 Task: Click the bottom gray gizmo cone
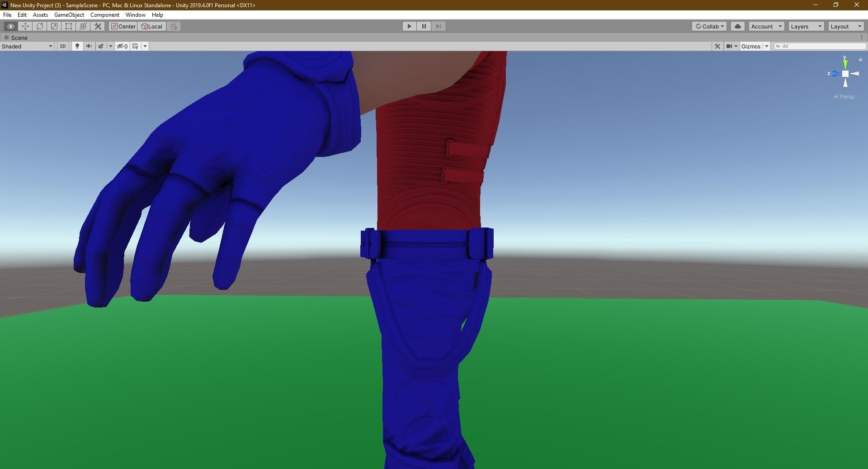(845, 82)
